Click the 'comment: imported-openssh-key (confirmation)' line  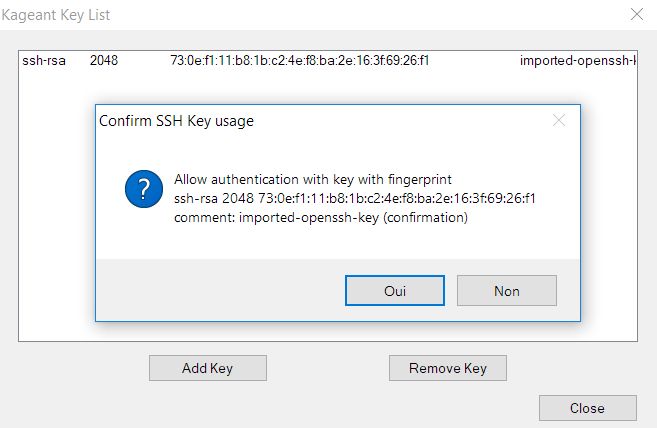(320, 217)
